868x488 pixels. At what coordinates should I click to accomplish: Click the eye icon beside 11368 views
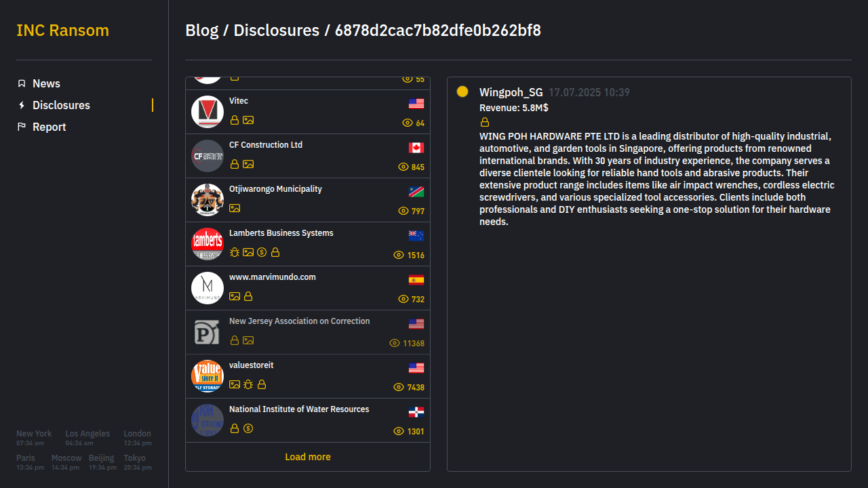[x=395, y=343]
